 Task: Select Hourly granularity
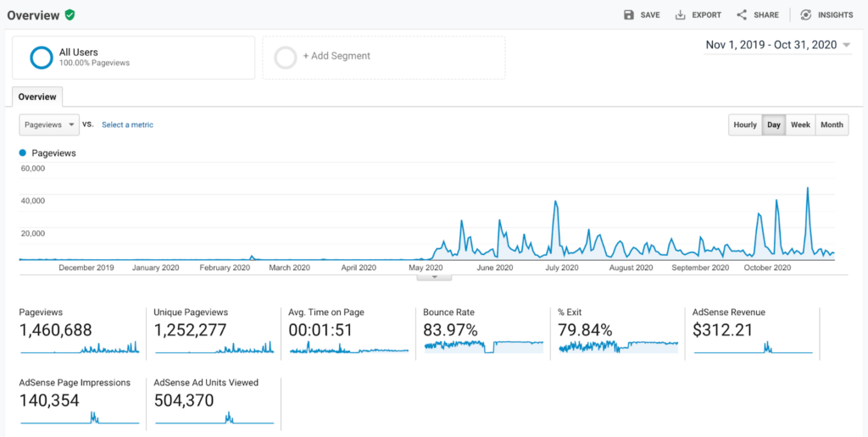[x=745, y=125]
